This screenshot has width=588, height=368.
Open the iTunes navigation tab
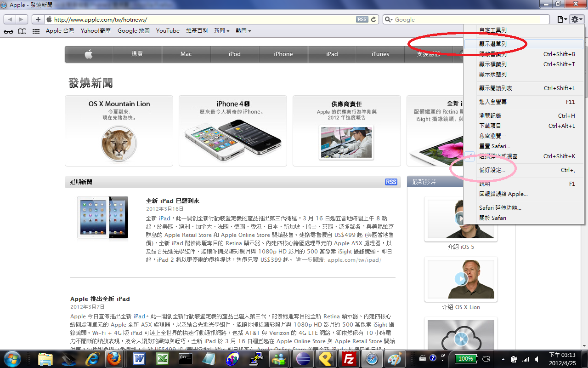point(380,54)
